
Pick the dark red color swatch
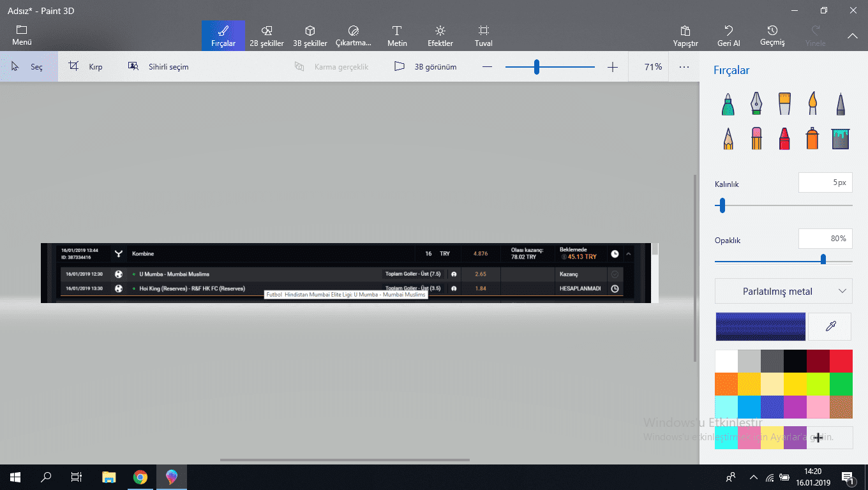click(x=818, y=361)
